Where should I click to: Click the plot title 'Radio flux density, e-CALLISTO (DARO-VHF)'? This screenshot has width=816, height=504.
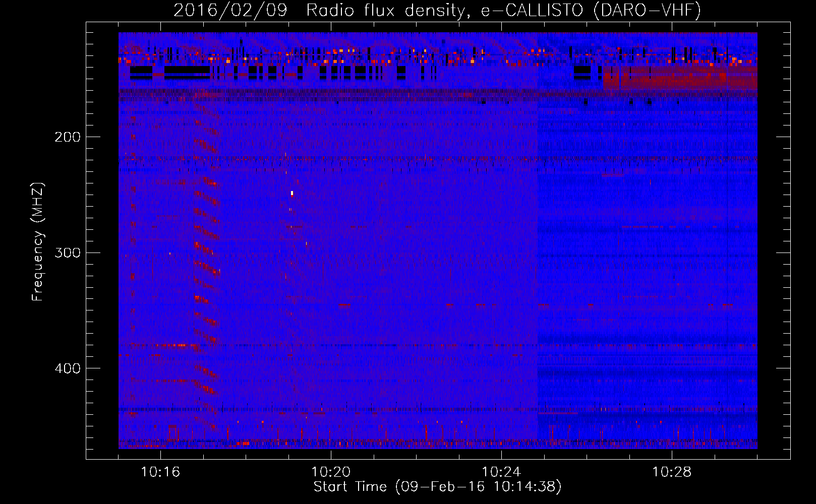tap(503, 11)
